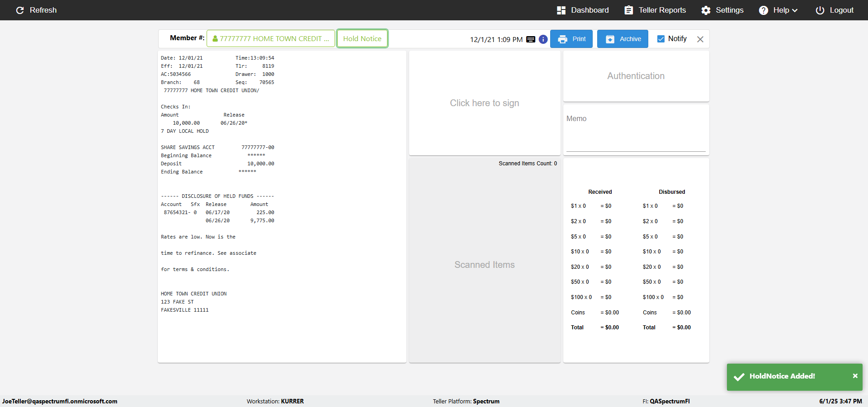Click the 7 DAY LOCAL HOLD line
The width and height of the screenshot is (868, 407).
point(185,131)
